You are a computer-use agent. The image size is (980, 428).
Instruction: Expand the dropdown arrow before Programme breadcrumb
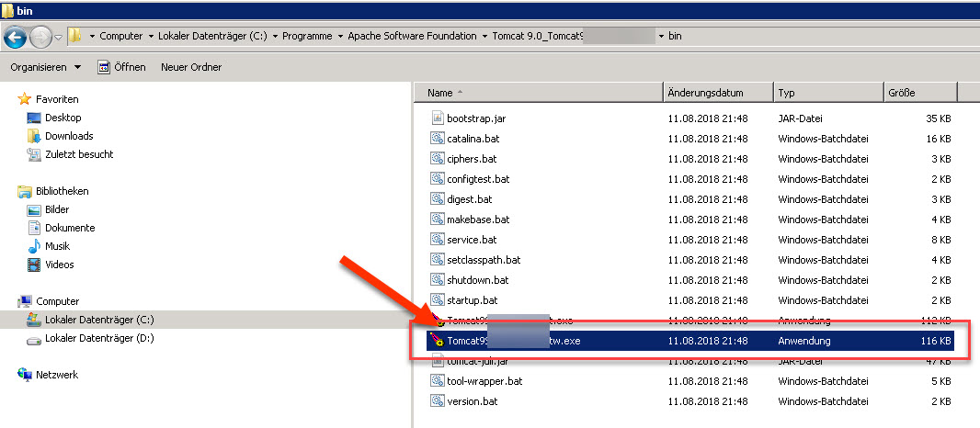(x=275, y=36)
